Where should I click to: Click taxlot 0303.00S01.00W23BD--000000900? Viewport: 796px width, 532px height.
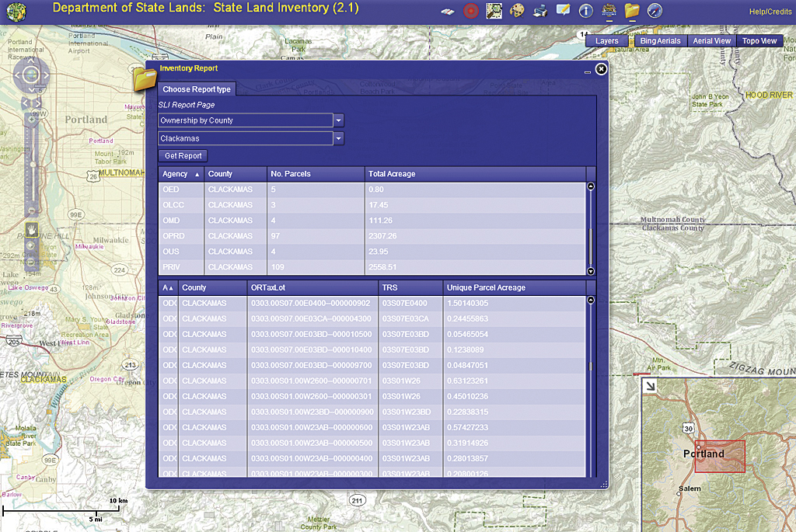[x=312, y=412]
